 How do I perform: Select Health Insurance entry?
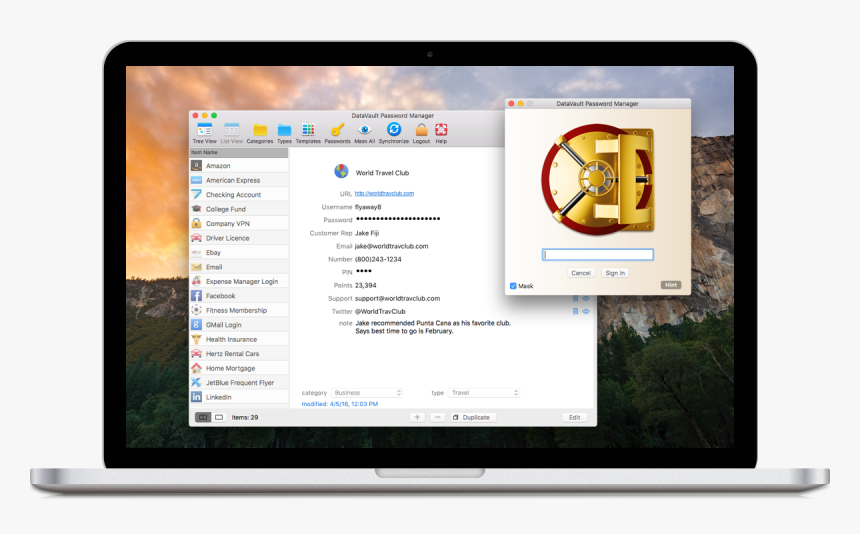click(239, 339)
